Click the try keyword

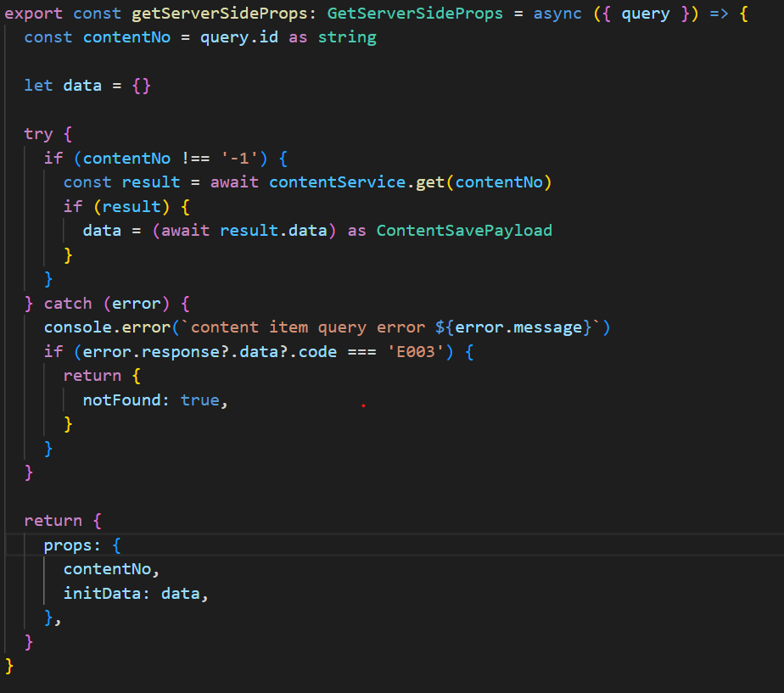(x=38, y=134)
